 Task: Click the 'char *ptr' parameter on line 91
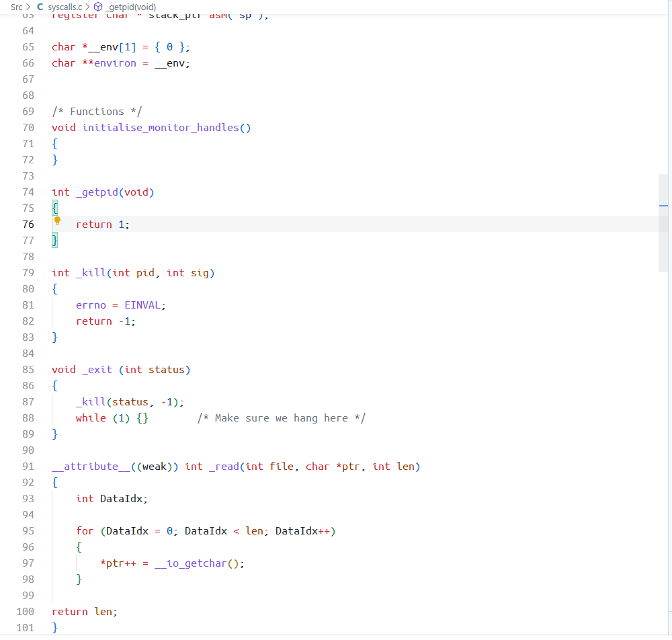pyautogui.click(x=333, y=467)
